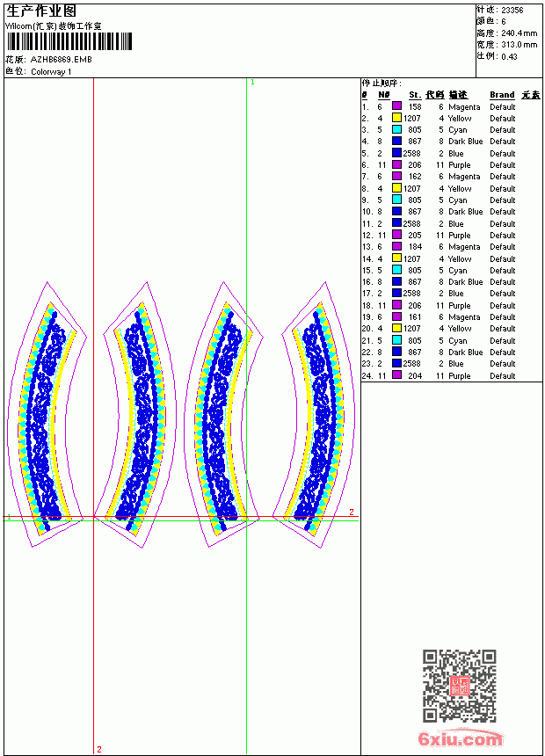This screenshot has height=756, width=545.
Task: Click the Brand column header
Action: pos(502,95)
